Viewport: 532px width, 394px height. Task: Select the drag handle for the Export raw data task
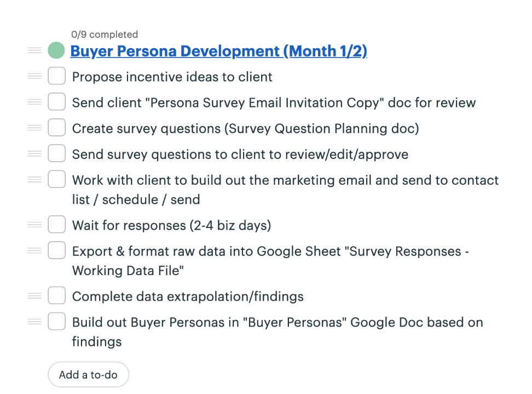tap(34, 250)
